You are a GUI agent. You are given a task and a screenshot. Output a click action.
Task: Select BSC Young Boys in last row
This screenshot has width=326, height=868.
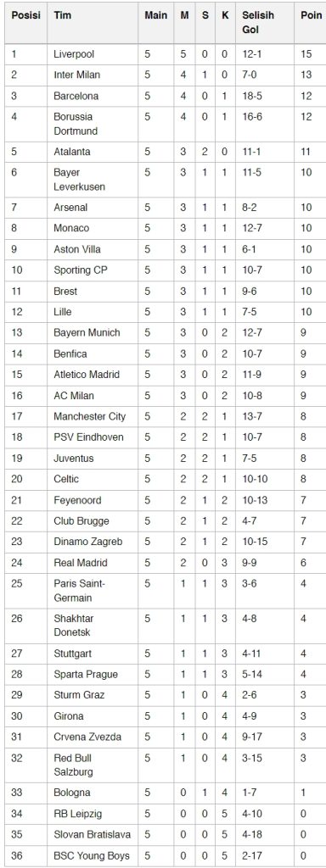coord(92,856)
